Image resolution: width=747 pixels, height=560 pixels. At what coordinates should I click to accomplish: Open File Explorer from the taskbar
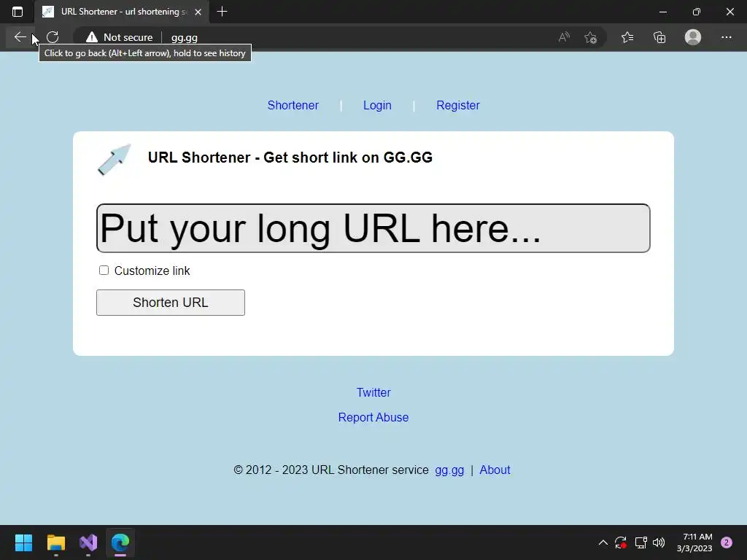click(x=56, y=542)
